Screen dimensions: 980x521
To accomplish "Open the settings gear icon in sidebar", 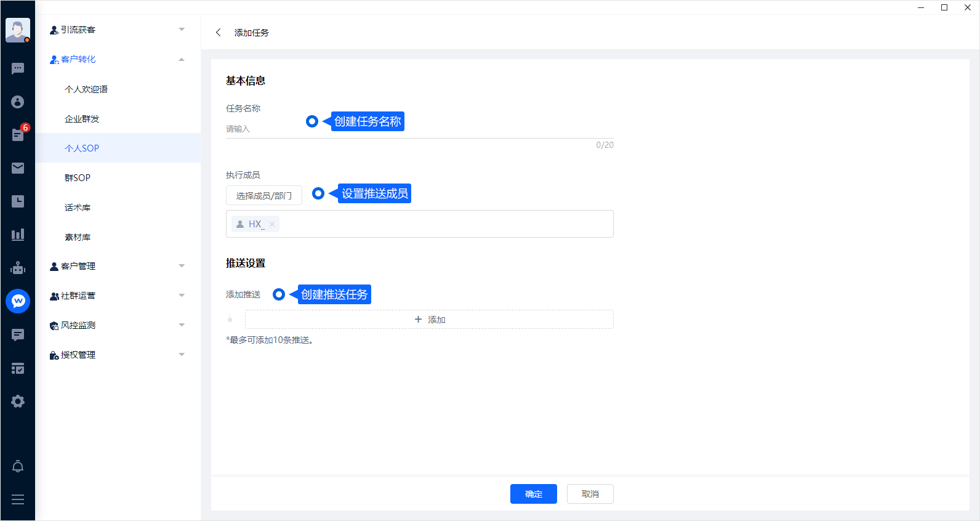I will [x=18, y=402].
